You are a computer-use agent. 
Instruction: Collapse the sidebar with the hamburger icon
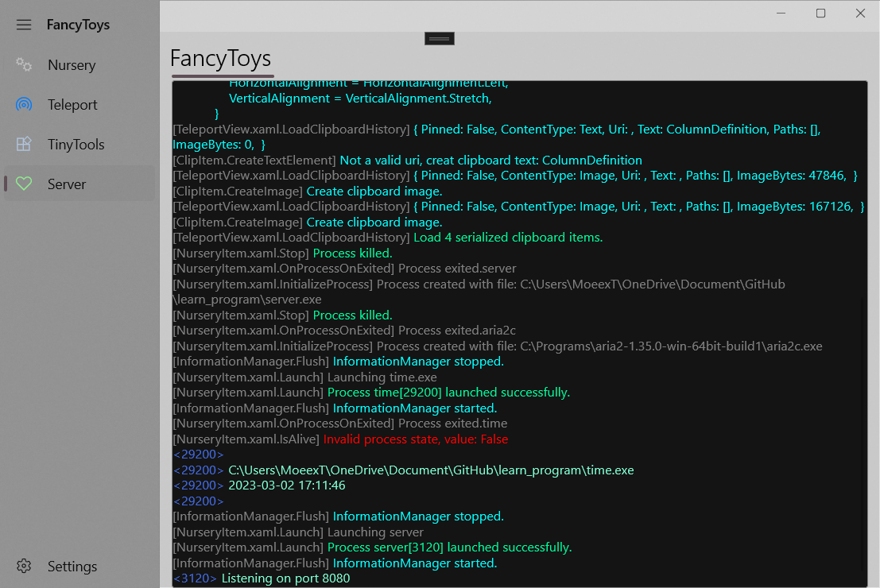(24, 25)
